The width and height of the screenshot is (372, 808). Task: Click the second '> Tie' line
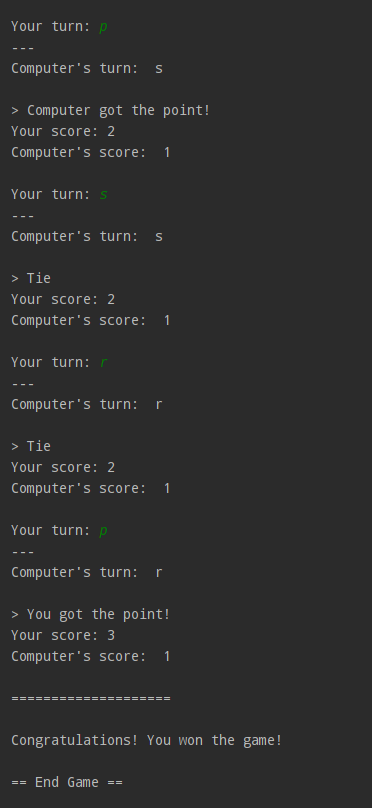coord(31,446)
